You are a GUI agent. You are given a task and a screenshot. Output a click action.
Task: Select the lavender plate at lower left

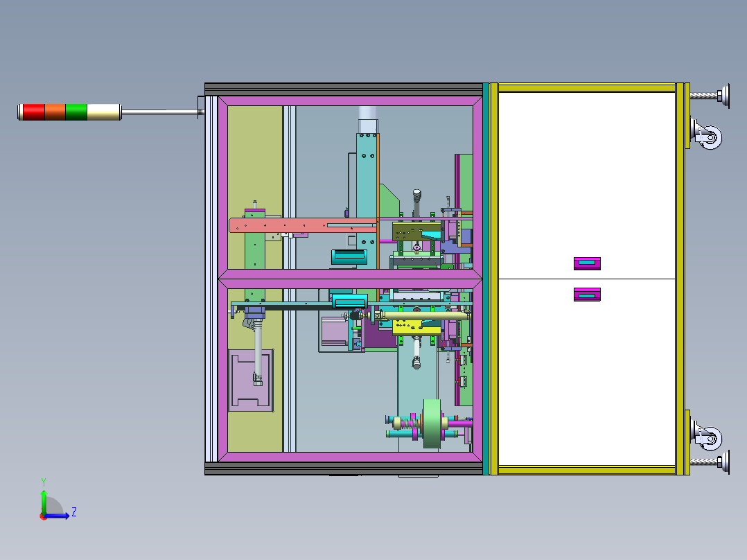[x=251, y=380]
